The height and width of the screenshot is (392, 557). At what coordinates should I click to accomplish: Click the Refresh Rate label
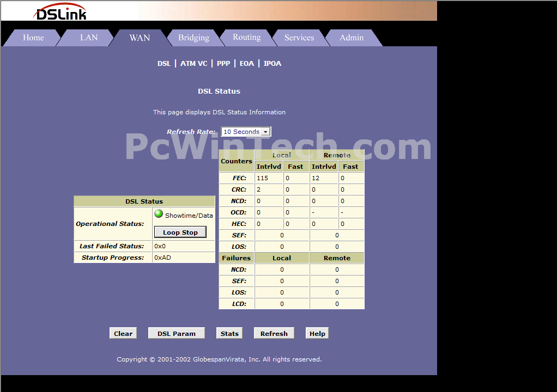191,132
